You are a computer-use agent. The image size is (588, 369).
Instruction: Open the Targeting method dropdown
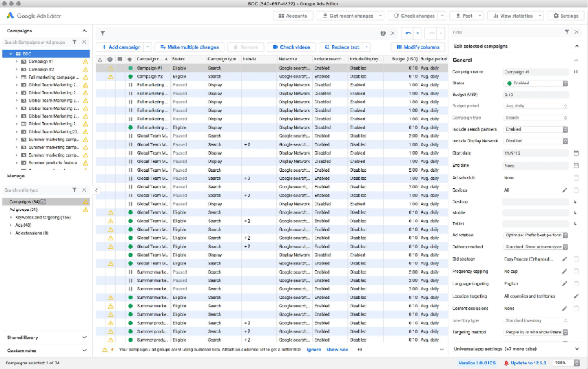click(535, 332)
